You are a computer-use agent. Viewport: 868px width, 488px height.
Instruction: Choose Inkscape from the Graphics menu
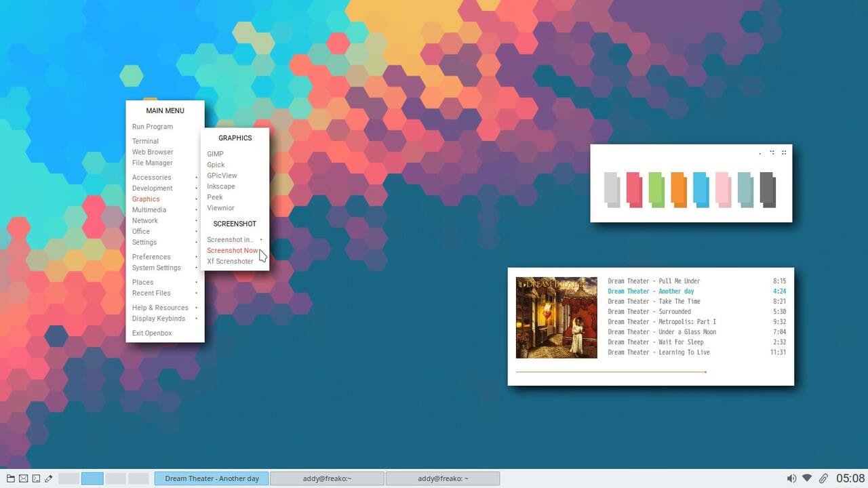(x=221, y=186)
